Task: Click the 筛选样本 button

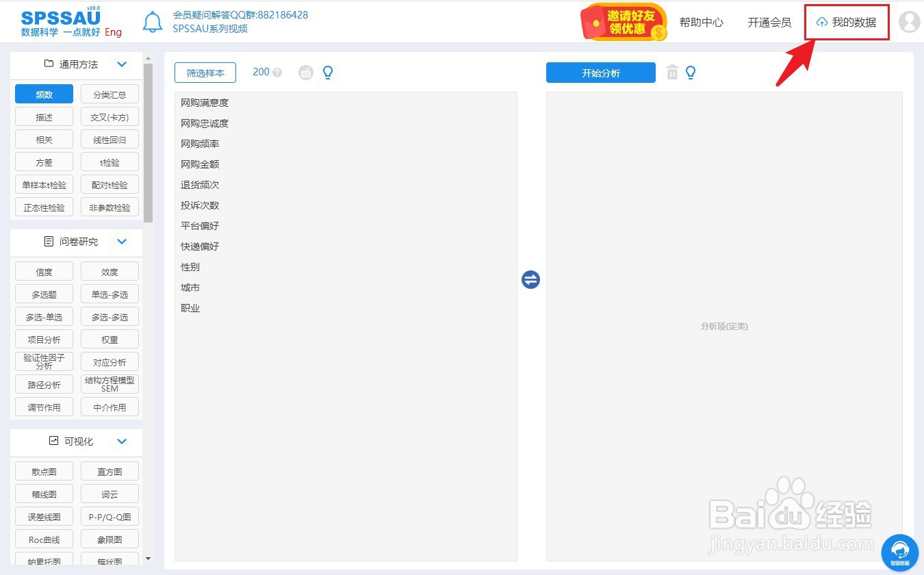Action: 205,73
